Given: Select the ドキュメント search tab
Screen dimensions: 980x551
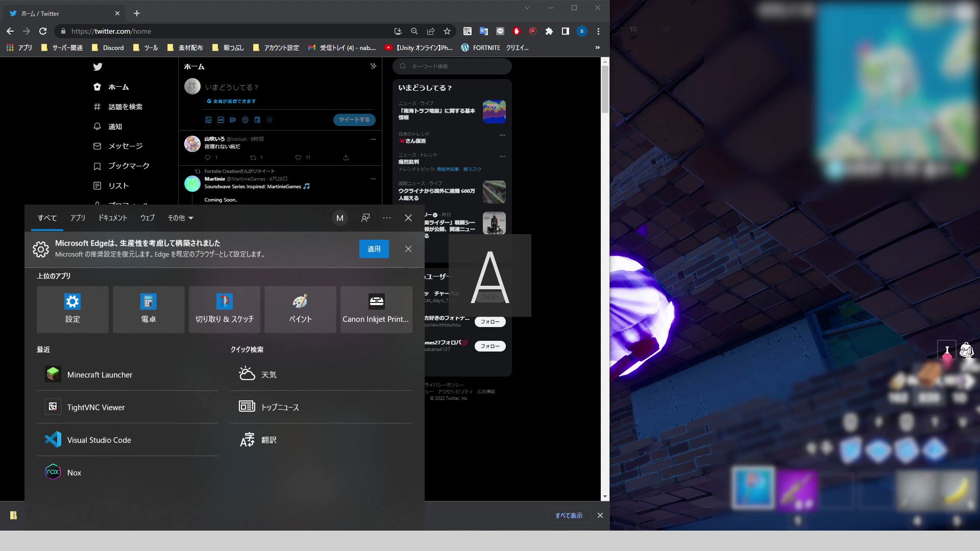Looking at the screenshot, I should coord(113,218).
